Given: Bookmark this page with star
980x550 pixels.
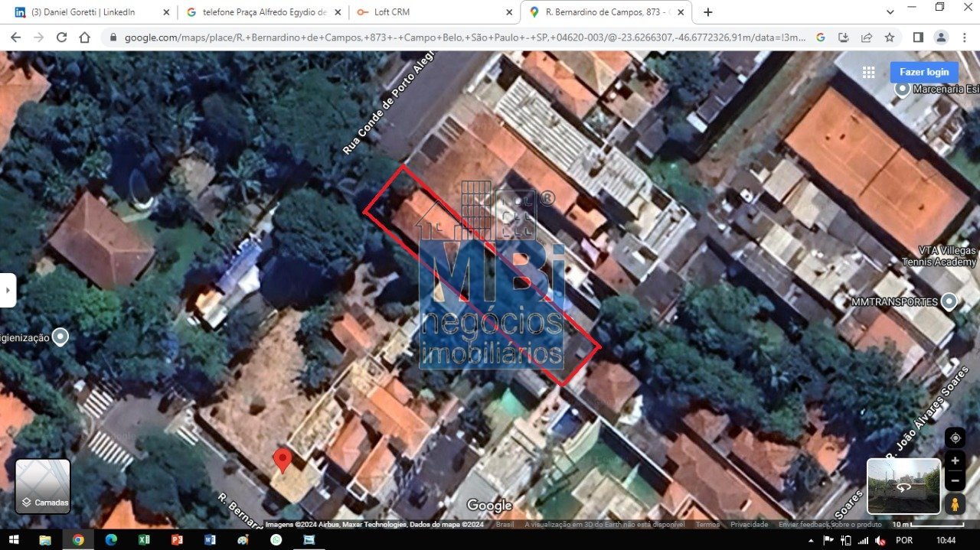Looking at the screenshot, I should click(x=890, y=37).
